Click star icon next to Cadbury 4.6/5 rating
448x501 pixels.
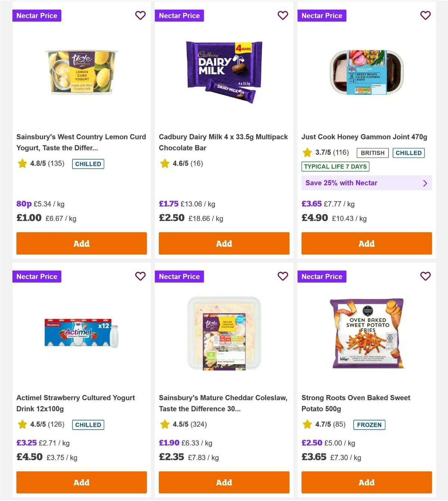click(165, 163)
